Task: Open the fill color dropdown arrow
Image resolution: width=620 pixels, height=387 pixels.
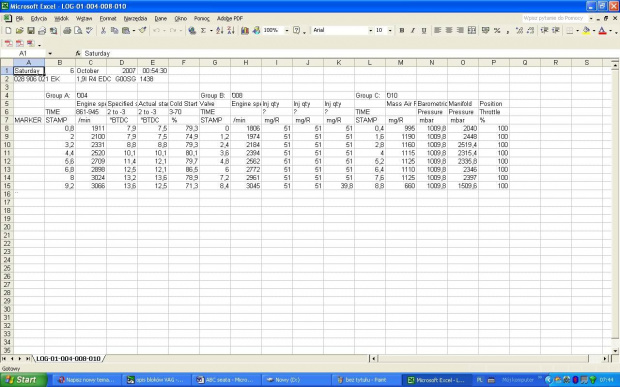Action: click(594, 30)
